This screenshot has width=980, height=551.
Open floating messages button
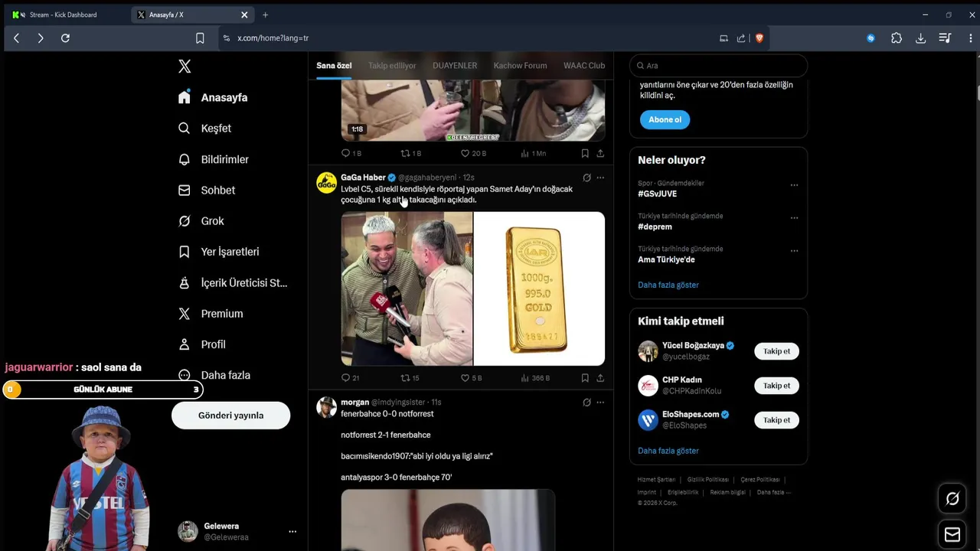pos(952,534)
